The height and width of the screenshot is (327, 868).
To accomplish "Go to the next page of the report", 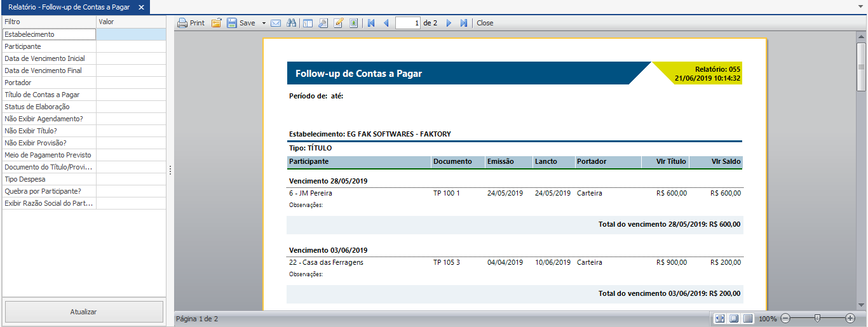I will coord(449,23).
